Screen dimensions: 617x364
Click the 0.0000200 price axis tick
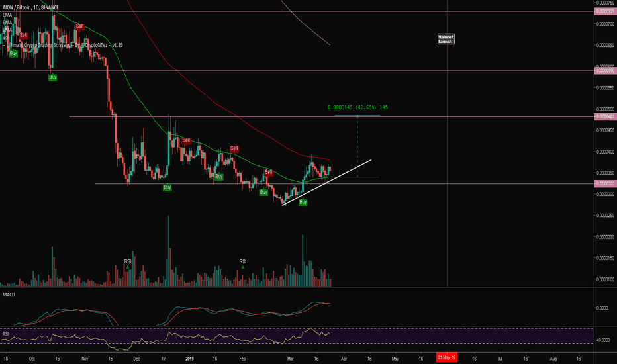coord(605,237)
